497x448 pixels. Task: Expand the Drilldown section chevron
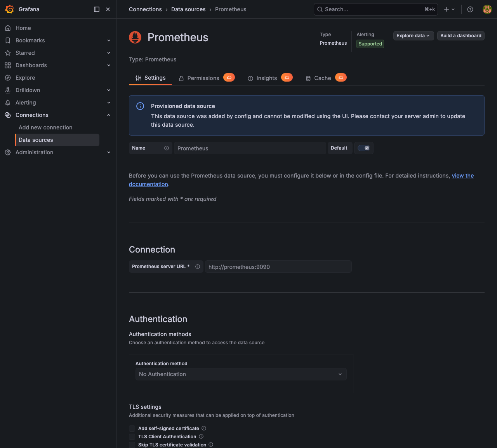[109, 90]
